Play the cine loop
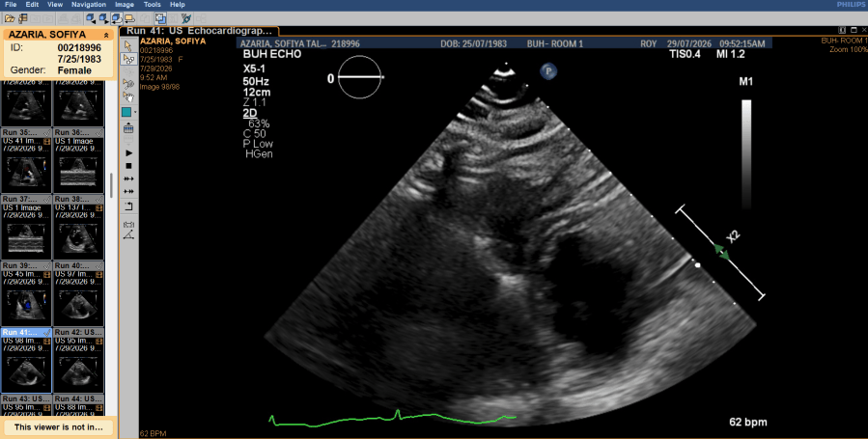 tap(128, 152)
